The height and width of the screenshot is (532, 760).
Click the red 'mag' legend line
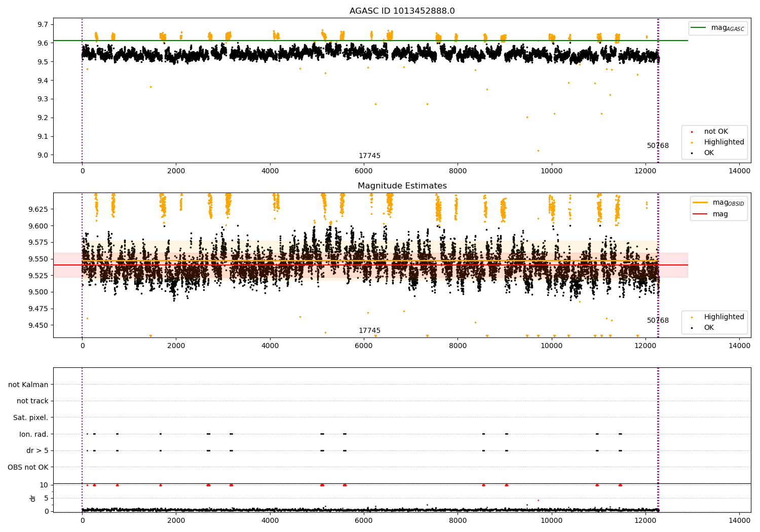(700, 214)
